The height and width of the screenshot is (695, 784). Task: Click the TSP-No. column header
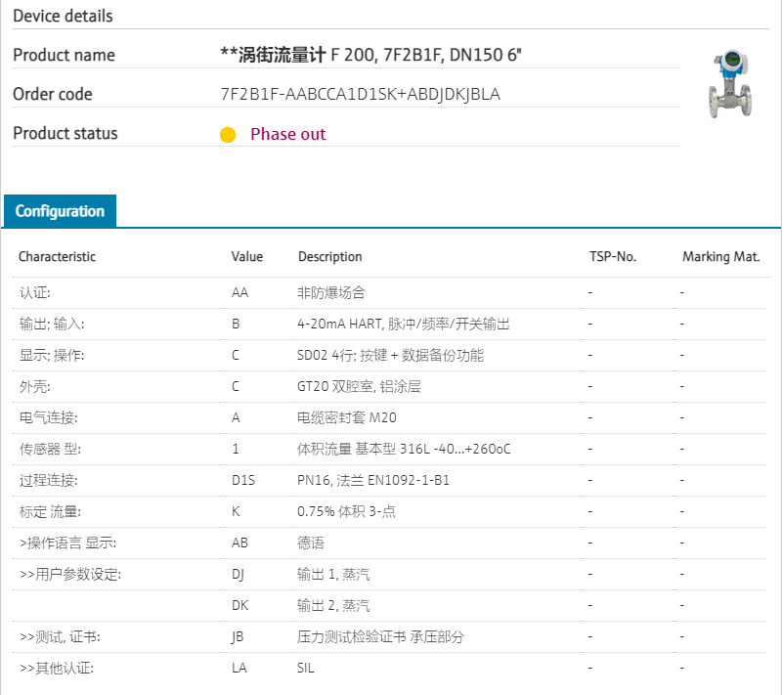tap(612, 257)
